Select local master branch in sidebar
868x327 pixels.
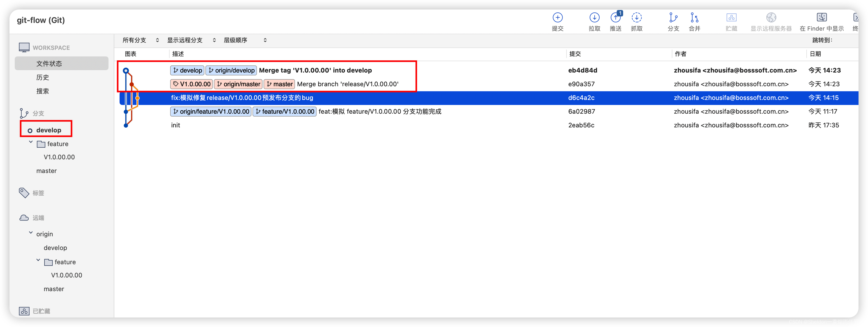pos(47,171)
